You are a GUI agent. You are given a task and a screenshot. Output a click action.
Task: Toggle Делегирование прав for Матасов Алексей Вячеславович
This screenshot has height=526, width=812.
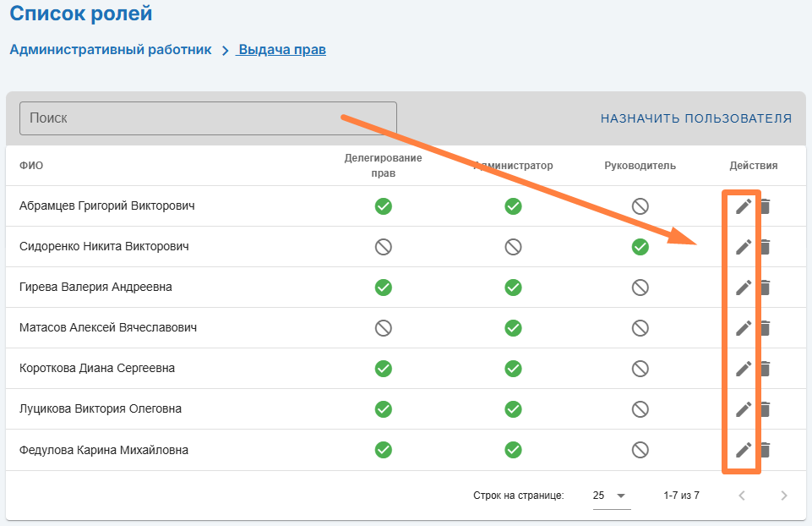coord(384,328)
